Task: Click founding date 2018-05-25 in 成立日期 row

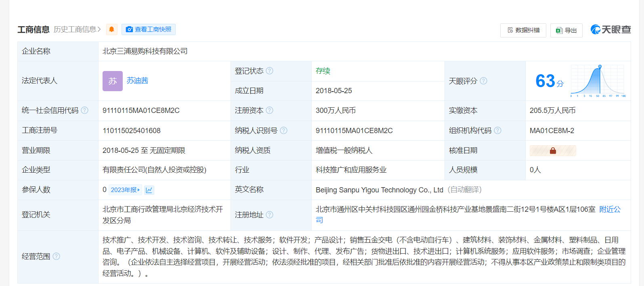Action: [334, 91]
